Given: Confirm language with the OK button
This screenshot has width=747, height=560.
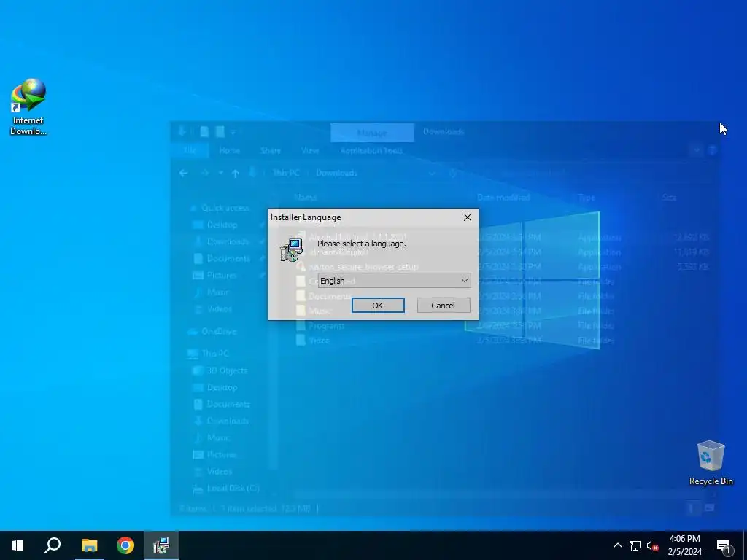Looking at the screenshot, I should [x=378, y=306].
